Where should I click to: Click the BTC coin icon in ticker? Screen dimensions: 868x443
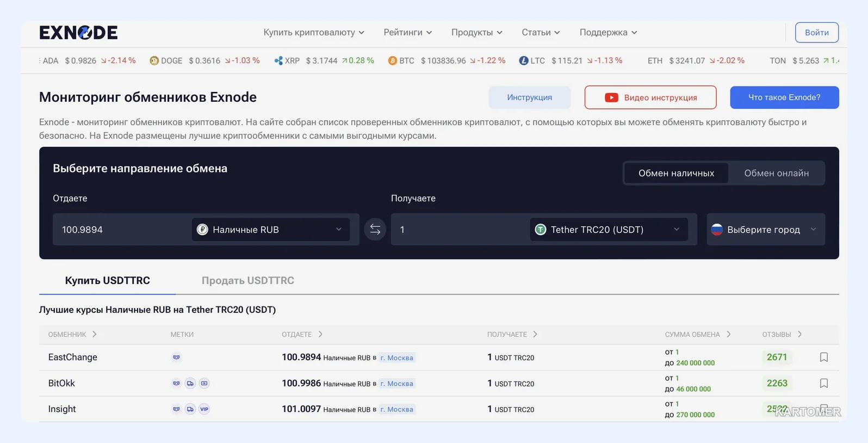coord(392,60)
